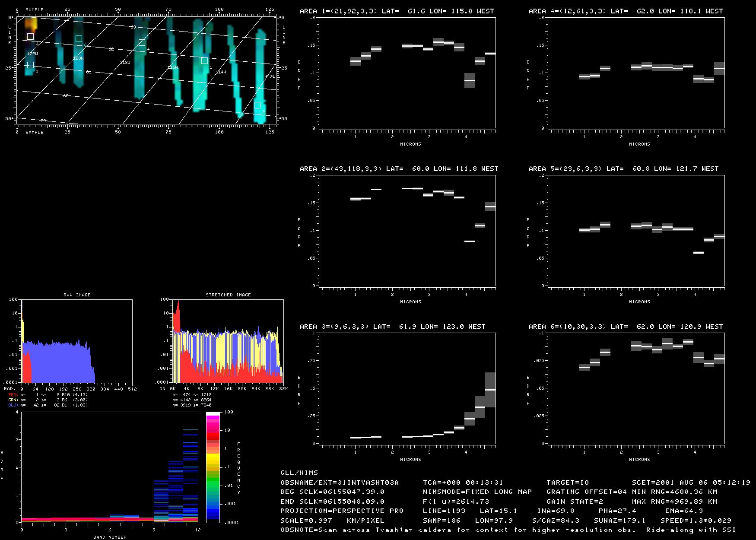Click the NIMSMODE=FIXED LONG MAP field
The height and width of the screenshot is (540, 756).
tap(477, 492)
